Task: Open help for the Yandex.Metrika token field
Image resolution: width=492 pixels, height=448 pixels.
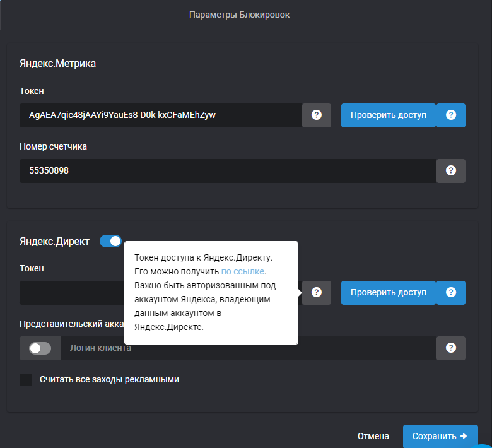Action: coord(316,115)
